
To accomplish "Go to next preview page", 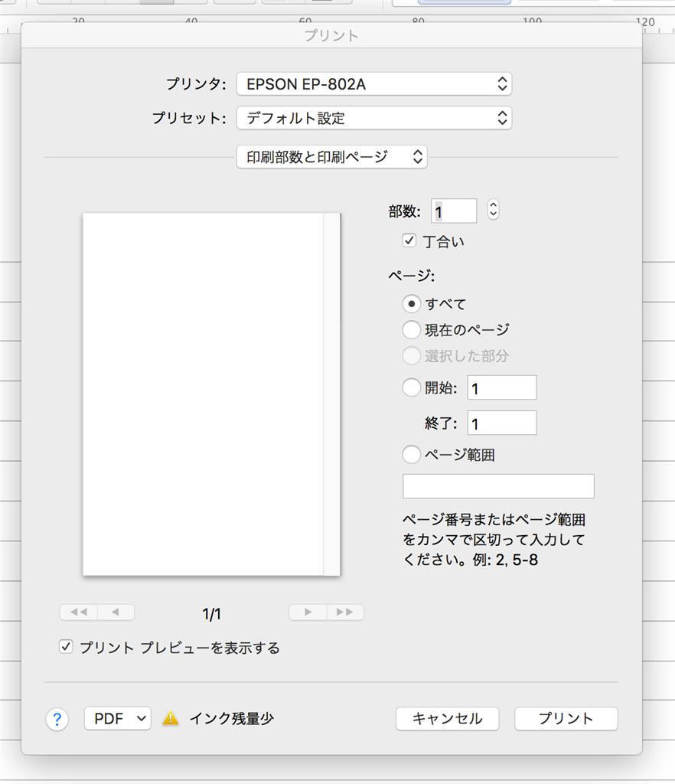I will [308, 612].
